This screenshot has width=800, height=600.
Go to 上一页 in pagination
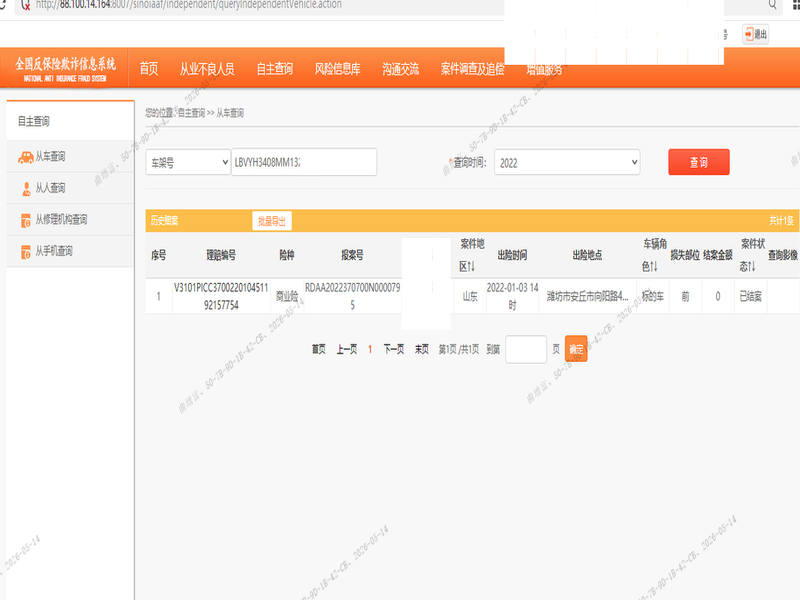(346, 349)
